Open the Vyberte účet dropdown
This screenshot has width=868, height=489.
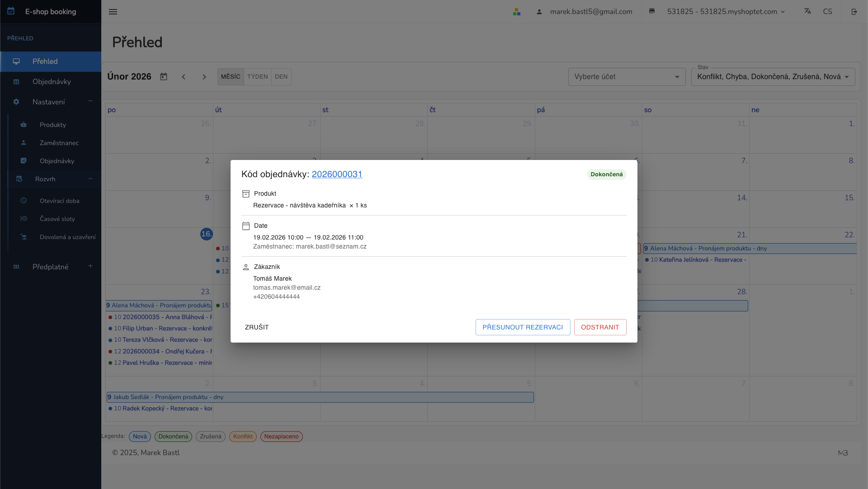(627, 77)
